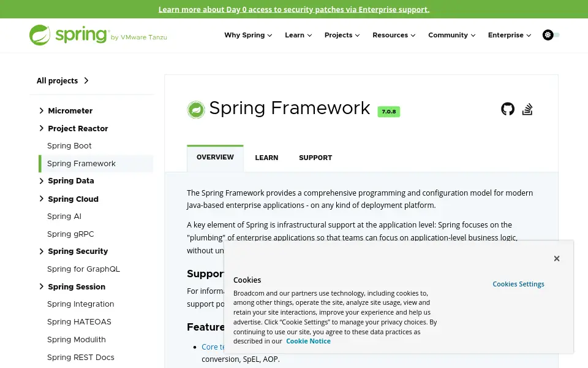588x368 pixels.
Task: Follow the Cookie Notice link
Action: [x=308, y=341]
